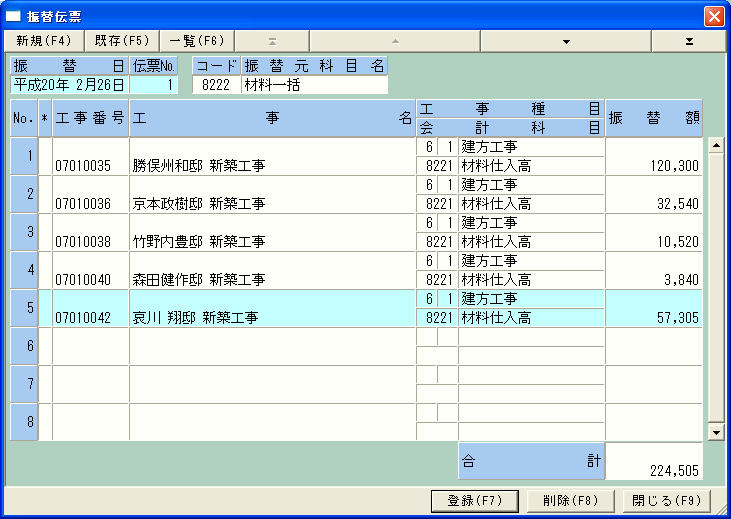Click the code field containing 8222

pos(216,85)
